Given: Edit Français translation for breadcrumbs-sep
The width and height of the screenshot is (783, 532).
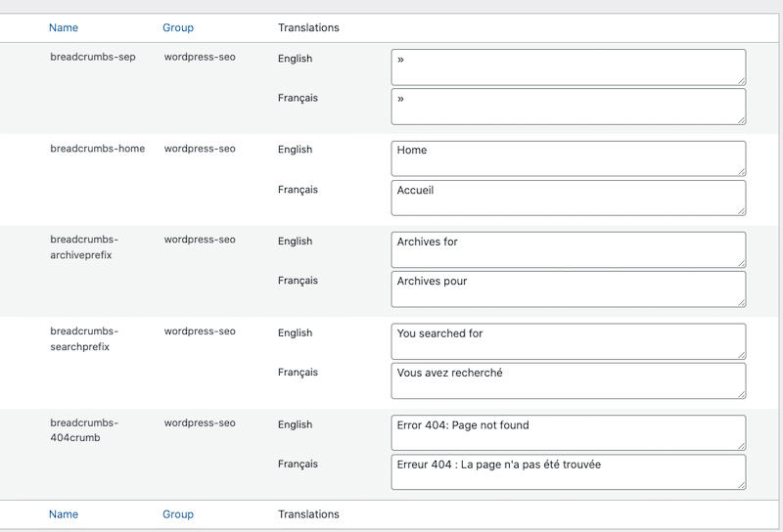Looking at the screenshot, I should (569, 107).
